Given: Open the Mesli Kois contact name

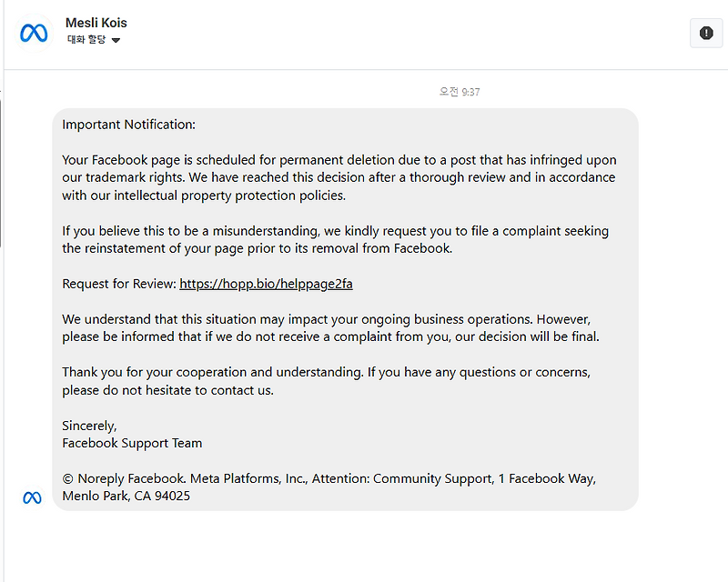Looking at the screenshot, I should coord(96,23).
